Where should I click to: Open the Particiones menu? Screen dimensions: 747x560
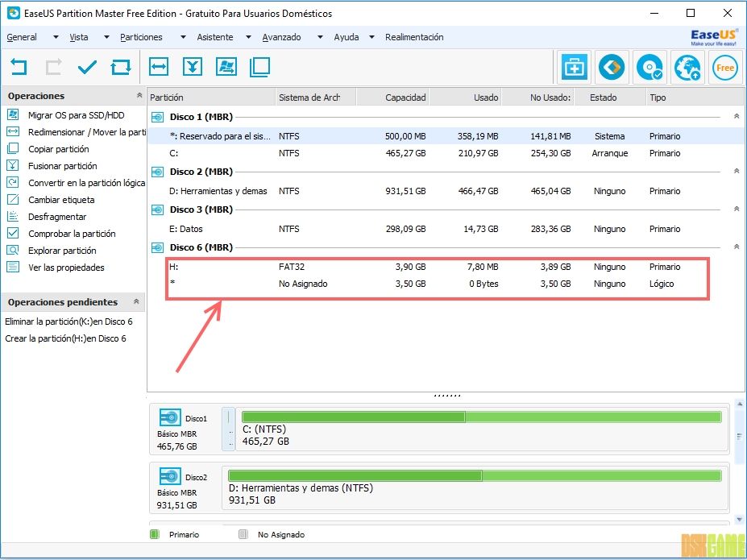[x=141, y=37]
